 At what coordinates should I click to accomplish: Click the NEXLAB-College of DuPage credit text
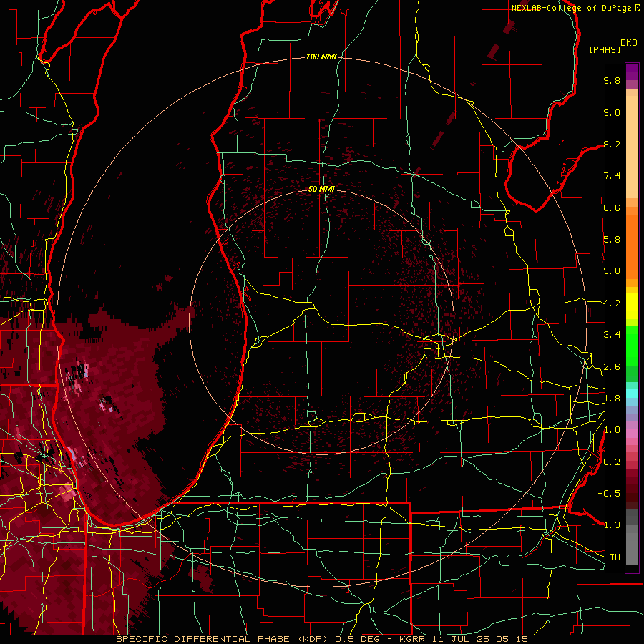(x=572, y=8)
